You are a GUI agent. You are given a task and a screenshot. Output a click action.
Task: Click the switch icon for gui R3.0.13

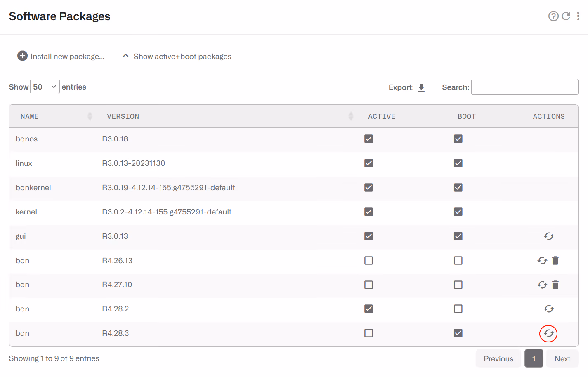pos(549,236)
